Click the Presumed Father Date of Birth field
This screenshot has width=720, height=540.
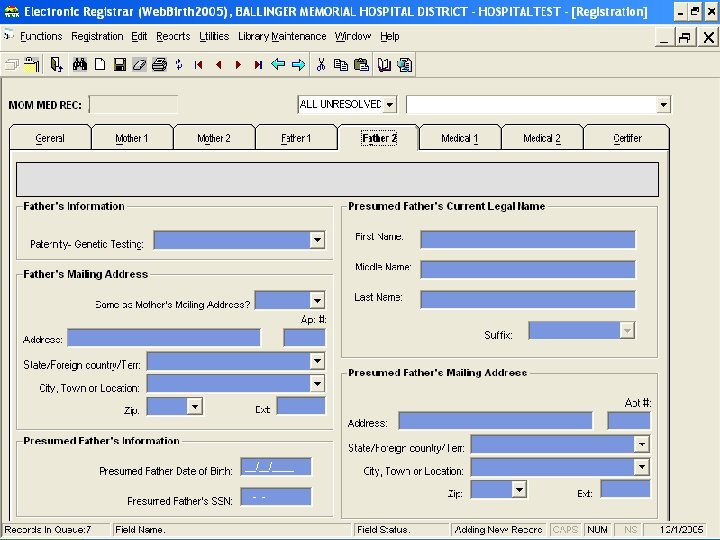[x=276, y=467]
